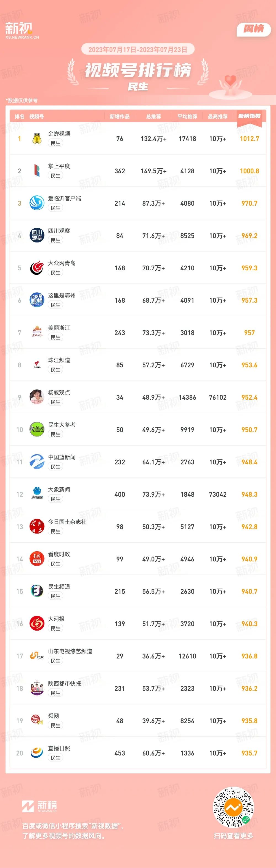Click the 民生大参考 green avatar
Image resolution: width=276 pixels, height=868 pixels.
click(37, 430)
